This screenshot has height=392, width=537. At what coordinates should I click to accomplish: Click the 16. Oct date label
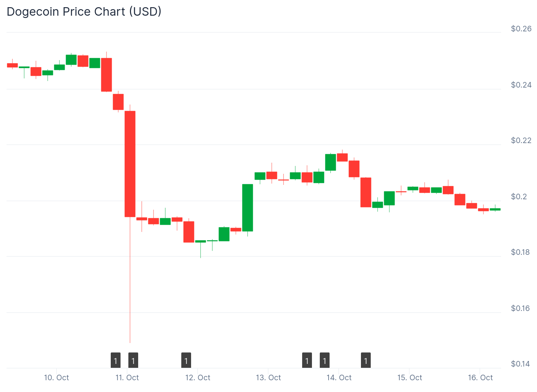pos(480,378)
